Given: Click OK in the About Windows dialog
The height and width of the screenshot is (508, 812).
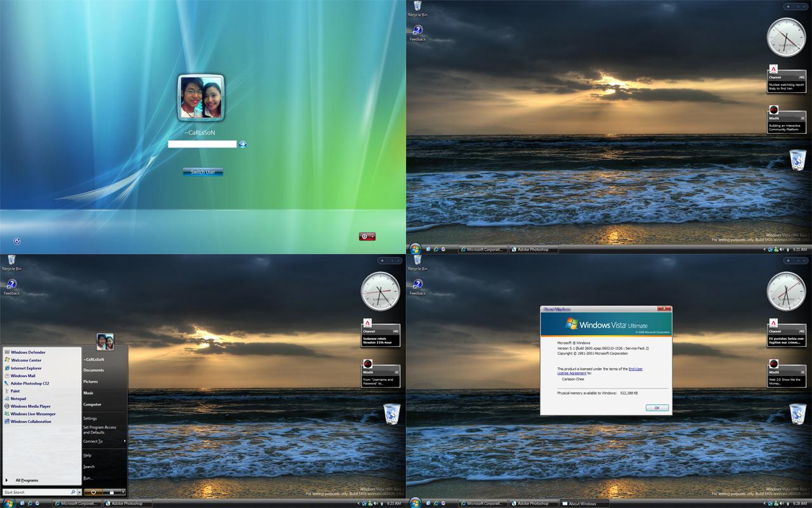Looking at the screenshot, I should (x=657, y=408).
